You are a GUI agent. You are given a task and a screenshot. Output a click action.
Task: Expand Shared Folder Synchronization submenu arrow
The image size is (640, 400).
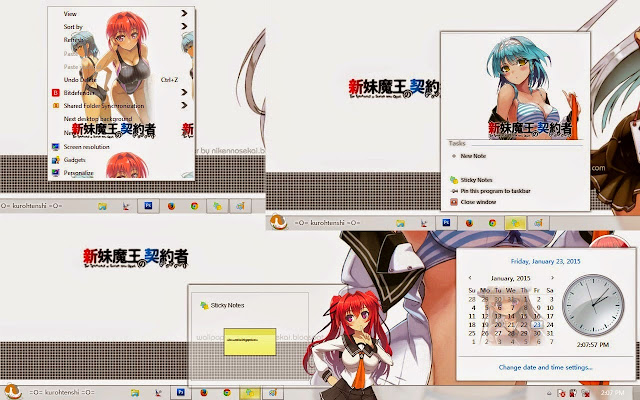click(184, 106)
